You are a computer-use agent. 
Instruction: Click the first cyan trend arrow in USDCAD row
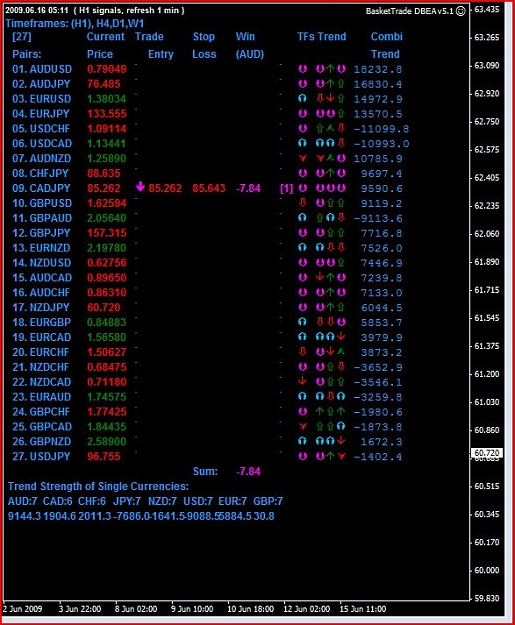[x=303, y=143]
